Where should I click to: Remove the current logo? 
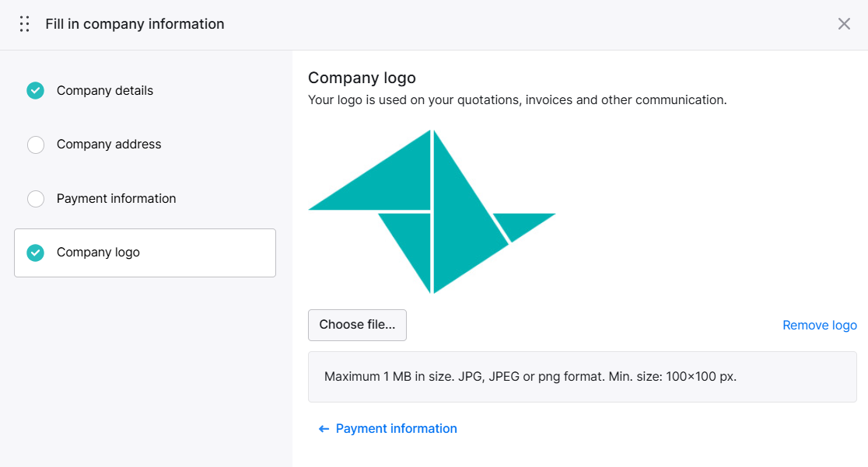819,326
